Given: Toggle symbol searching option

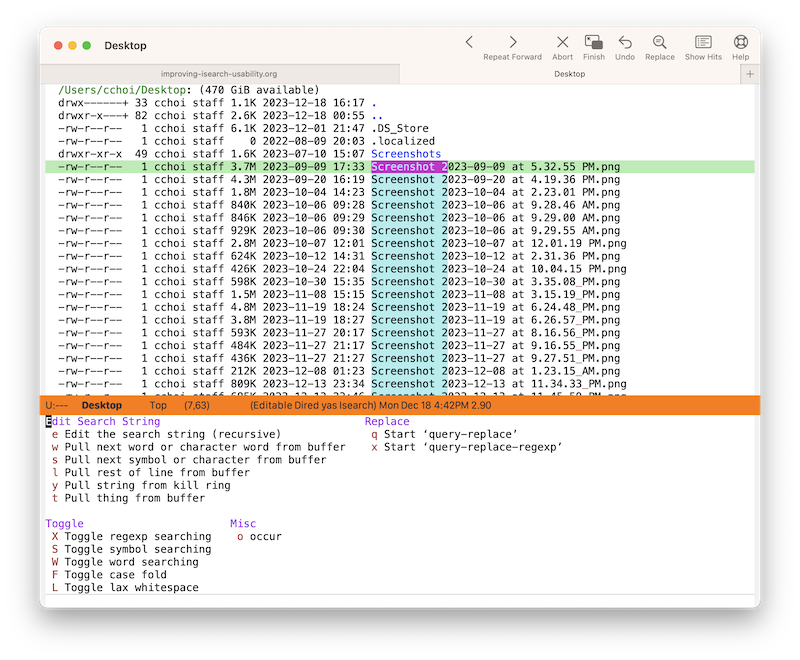Looking at the screenshot, I should coord(131,549).
